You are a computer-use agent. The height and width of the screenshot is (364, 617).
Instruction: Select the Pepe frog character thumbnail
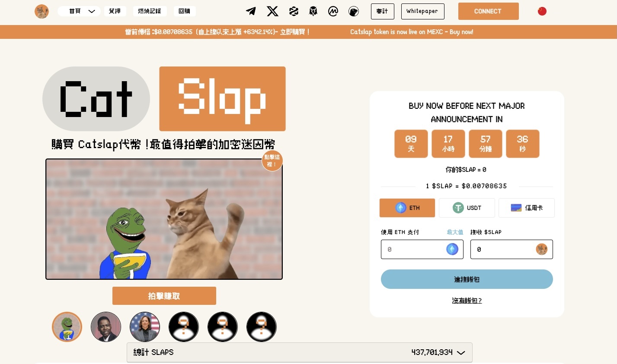[x=67, y=327]
